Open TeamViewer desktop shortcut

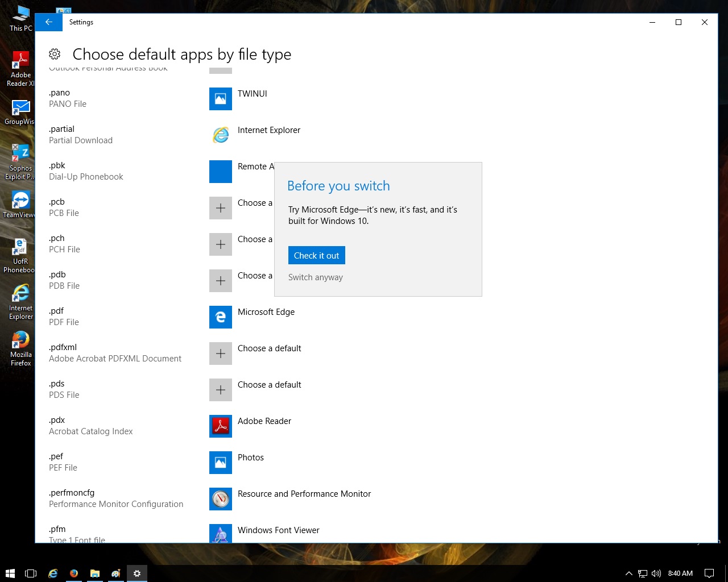(x=20, y=205)
